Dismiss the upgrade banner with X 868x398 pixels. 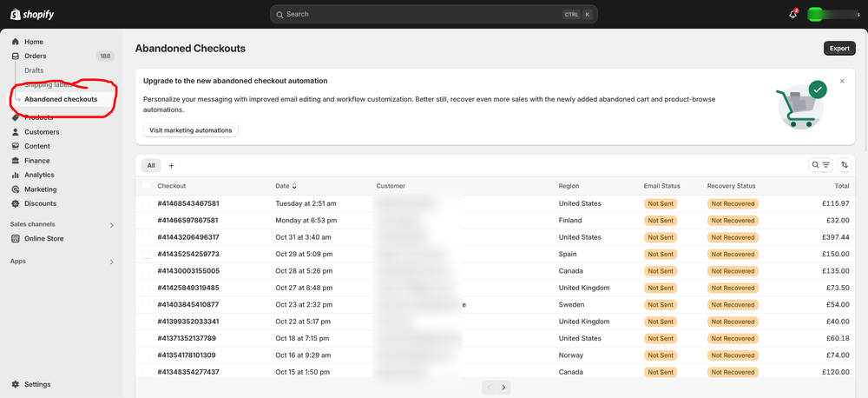tap(842, 81)
